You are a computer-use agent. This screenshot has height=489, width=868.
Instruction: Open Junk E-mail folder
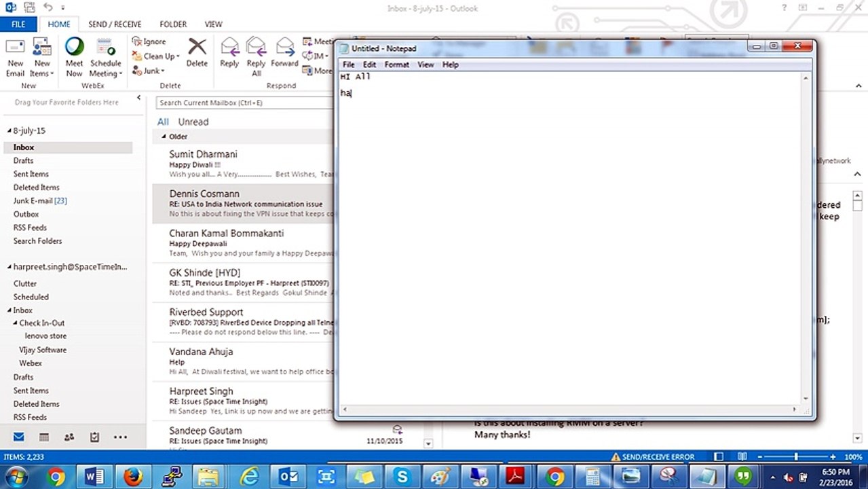pyautogui.click(x=39, y=201)
